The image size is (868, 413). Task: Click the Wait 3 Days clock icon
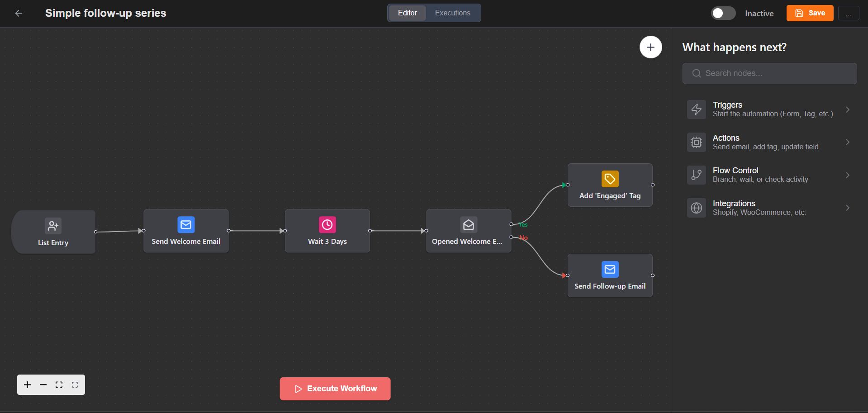point(327,224)
